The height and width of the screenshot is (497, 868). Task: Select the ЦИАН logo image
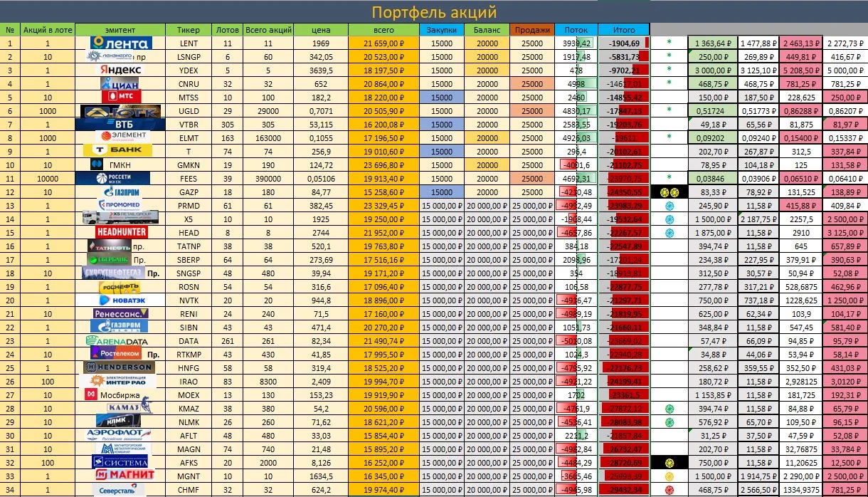[120, 84]
